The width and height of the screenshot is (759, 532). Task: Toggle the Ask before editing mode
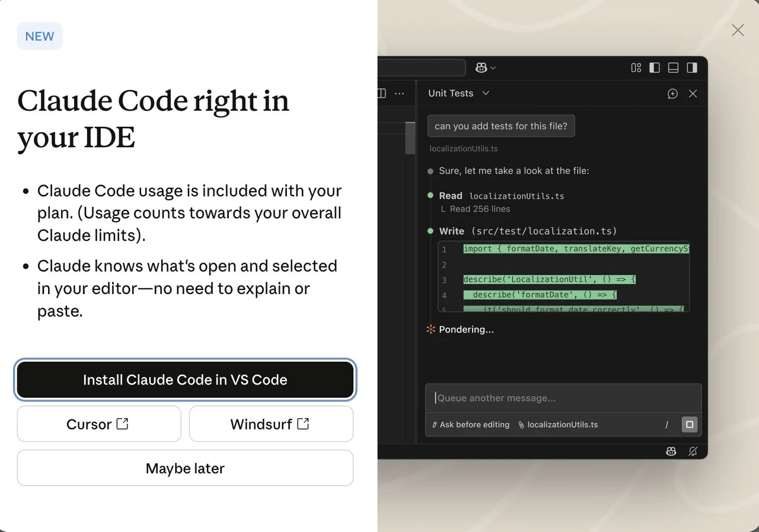[471, 425]
